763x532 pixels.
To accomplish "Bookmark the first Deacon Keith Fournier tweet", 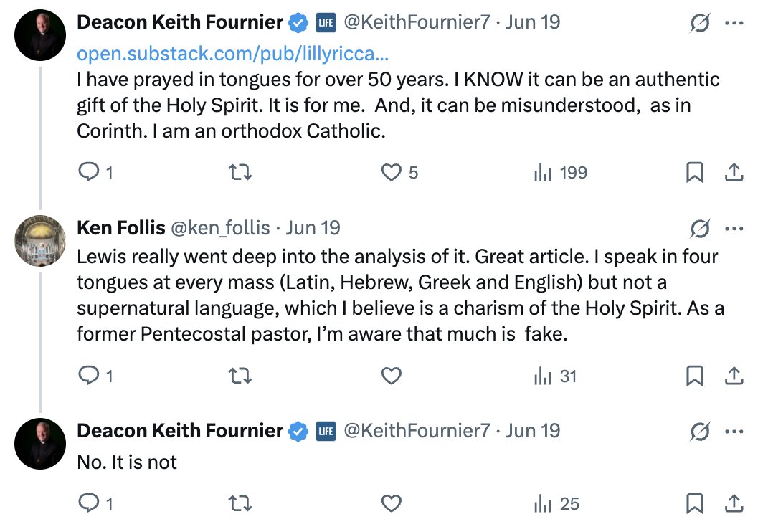I will [694, 173].
